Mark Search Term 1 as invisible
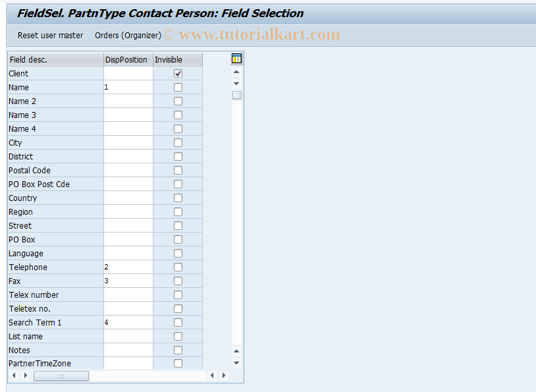The height and width of the screenshot is (392, 536). tap(178, 323)
